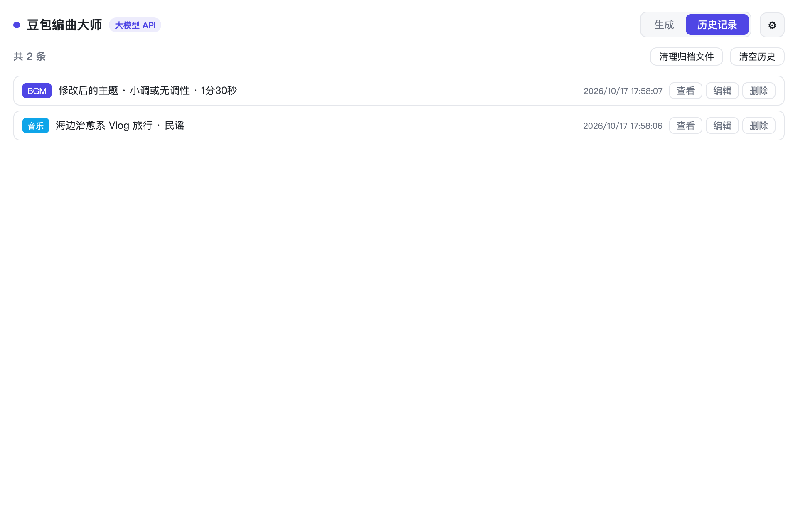Screen dimensions: 798x532
Task: Click the 清空历史 button
Action: (757, 57)
